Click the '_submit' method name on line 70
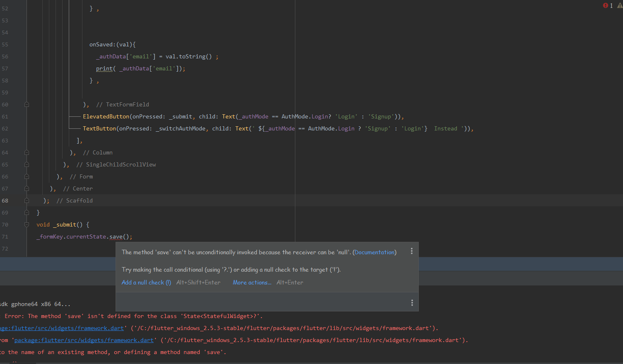Viewport: 623px width, 364px height. pyautogui.click(x=65, y=224)
